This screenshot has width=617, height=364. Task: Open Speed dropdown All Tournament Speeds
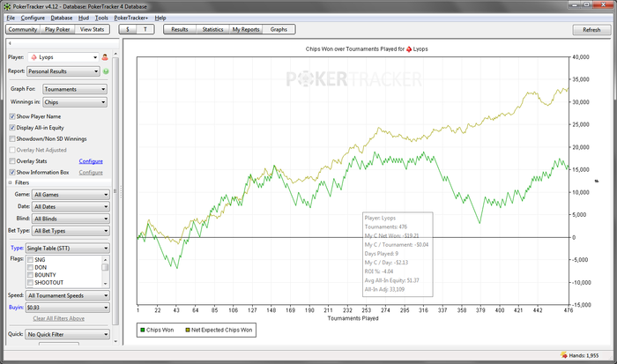coord(68,295)
